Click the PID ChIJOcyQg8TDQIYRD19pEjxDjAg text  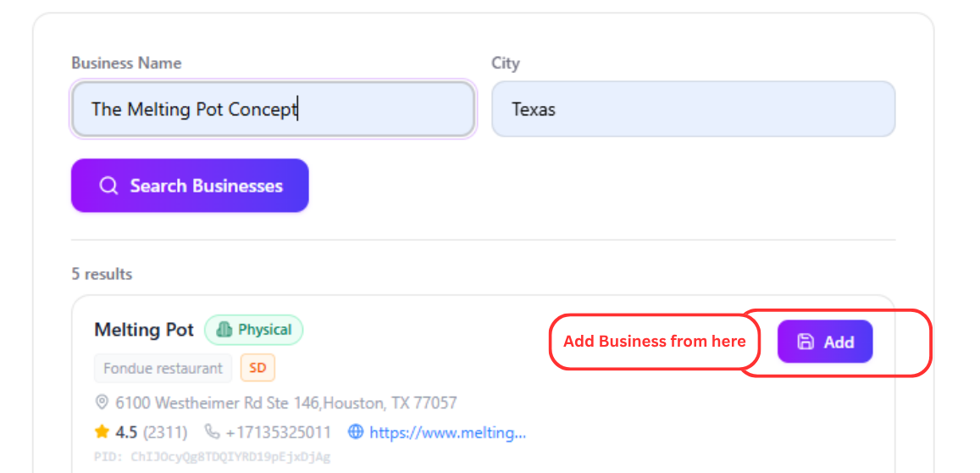tap(213, 457)
